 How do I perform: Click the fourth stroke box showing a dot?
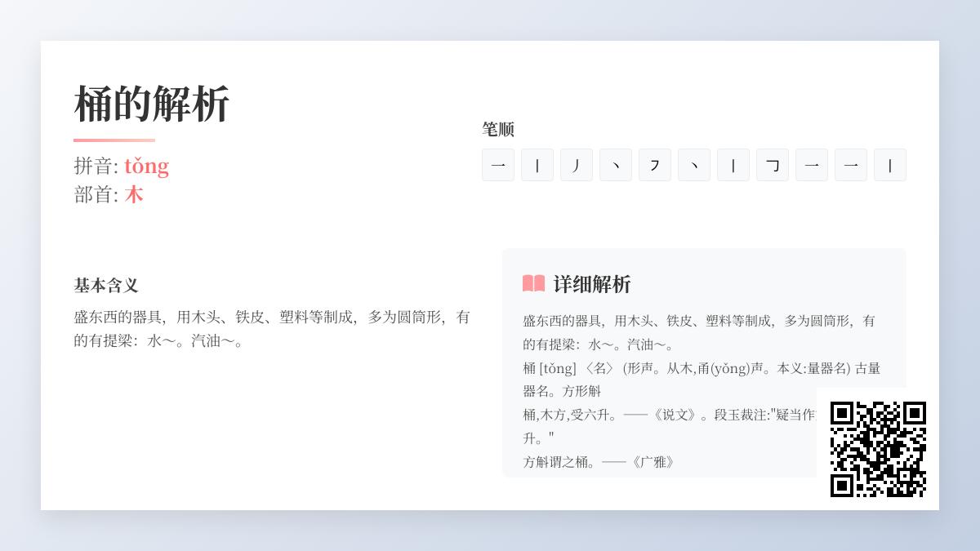point(616,165)
